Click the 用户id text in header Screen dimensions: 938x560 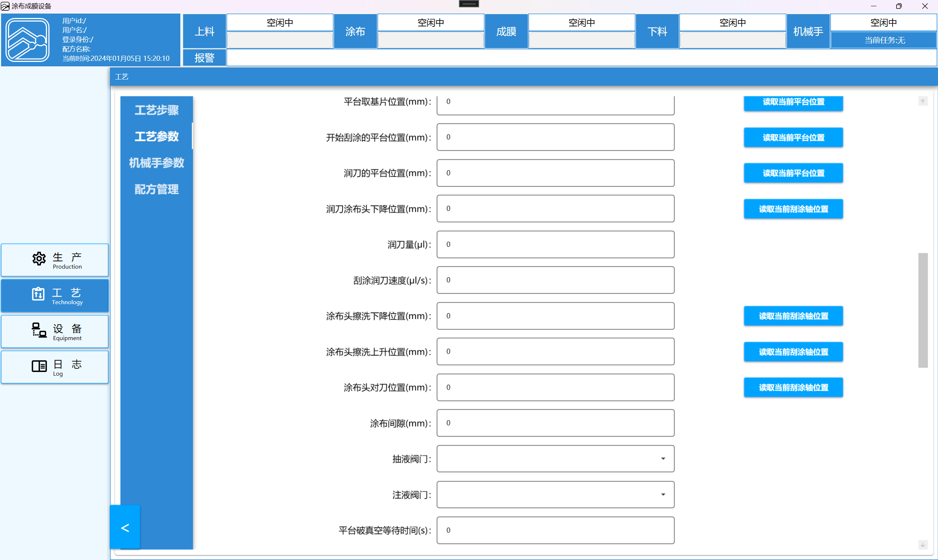(74, 21)
